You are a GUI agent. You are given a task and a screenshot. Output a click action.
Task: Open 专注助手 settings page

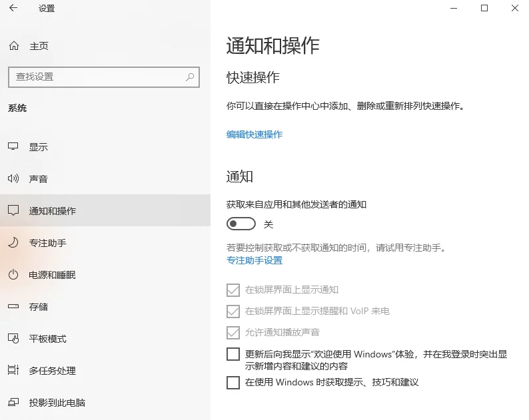pyautogui.click(x=105, y=242)
